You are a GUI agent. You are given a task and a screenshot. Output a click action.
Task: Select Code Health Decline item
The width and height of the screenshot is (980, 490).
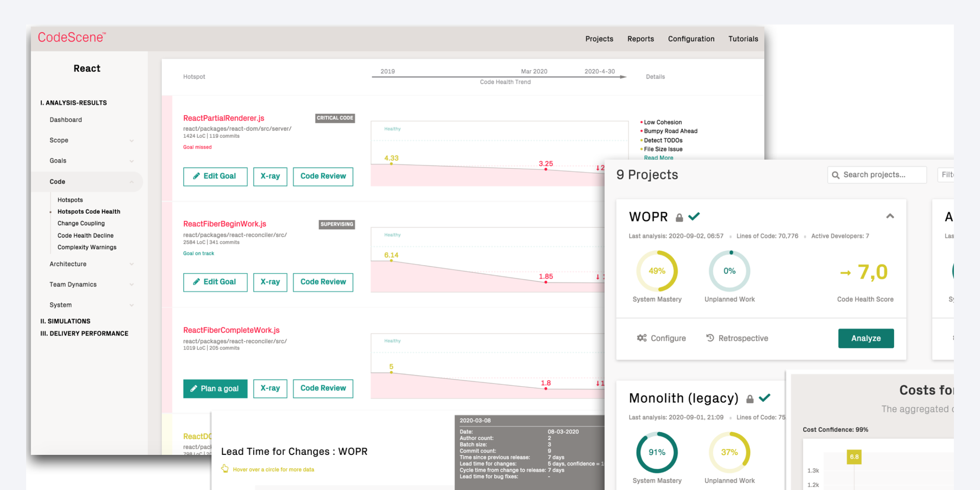85,235
